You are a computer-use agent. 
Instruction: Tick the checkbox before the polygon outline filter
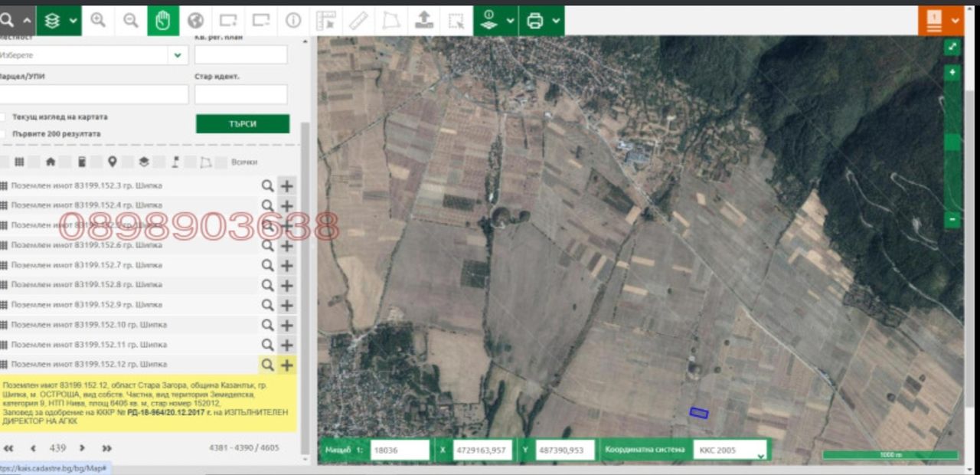[190, 162]
